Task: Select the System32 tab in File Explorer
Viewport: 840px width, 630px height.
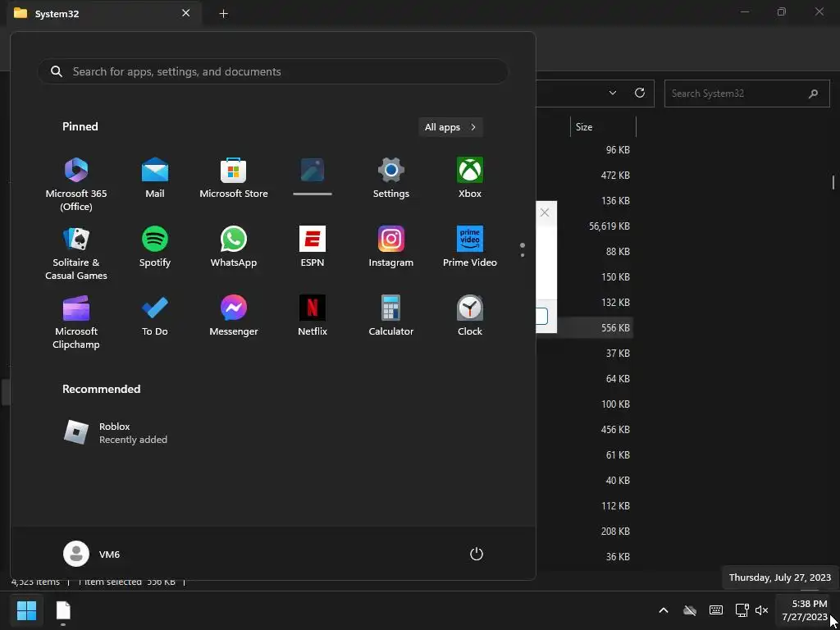Action: pyautogui.click(x=104, y=13)
